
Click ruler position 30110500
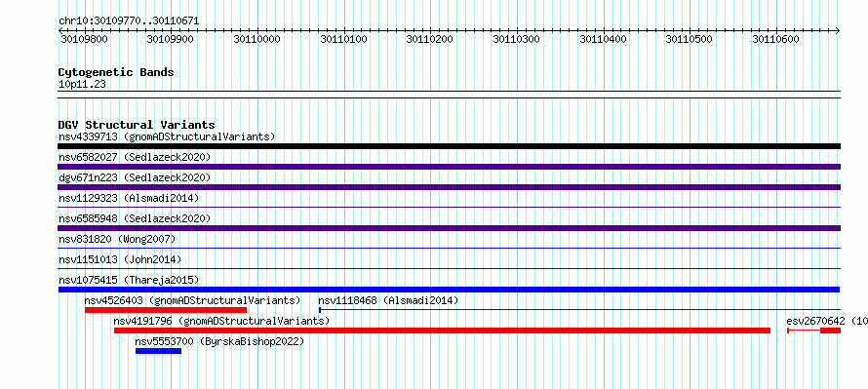coord(690,39)
